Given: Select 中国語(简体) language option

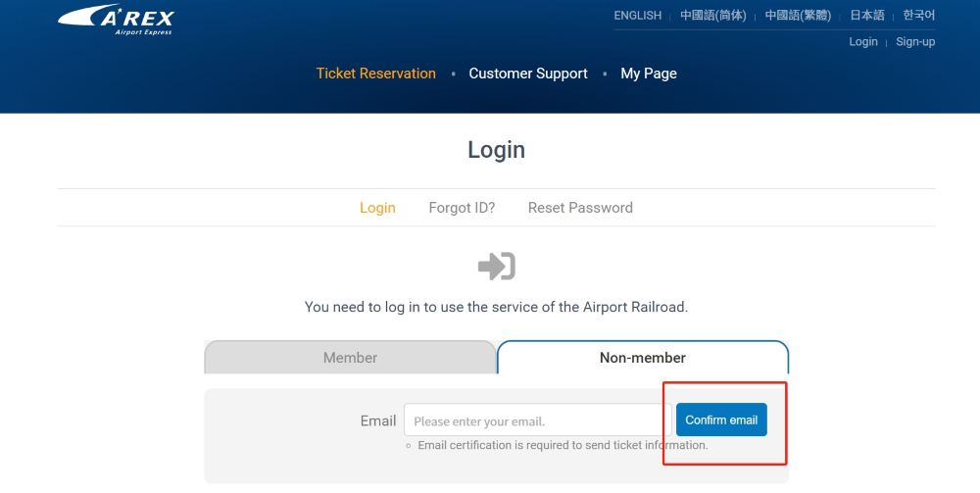Looking at the screenshot, I should click(712, 16).
